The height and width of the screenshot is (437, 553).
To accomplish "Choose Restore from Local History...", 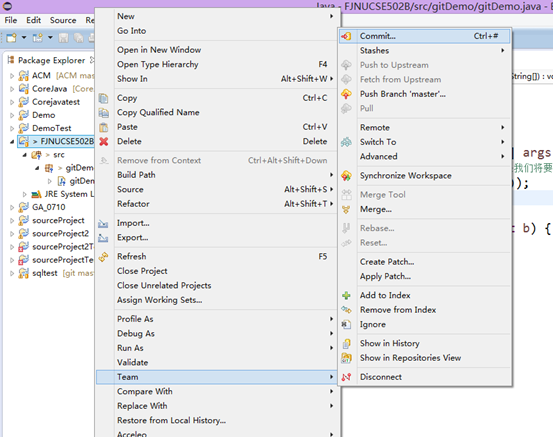I will coord(217,420).
